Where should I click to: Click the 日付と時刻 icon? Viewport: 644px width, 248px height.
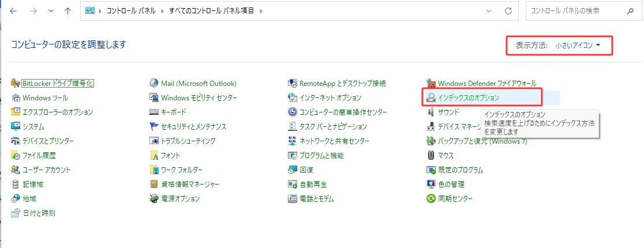coord(16,213)
